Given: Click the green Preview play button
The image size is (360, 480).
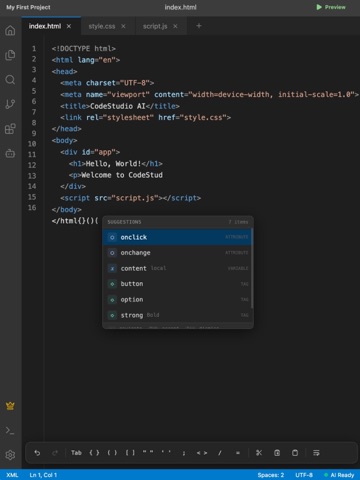Looking at the screenshot, I should 331,7.
